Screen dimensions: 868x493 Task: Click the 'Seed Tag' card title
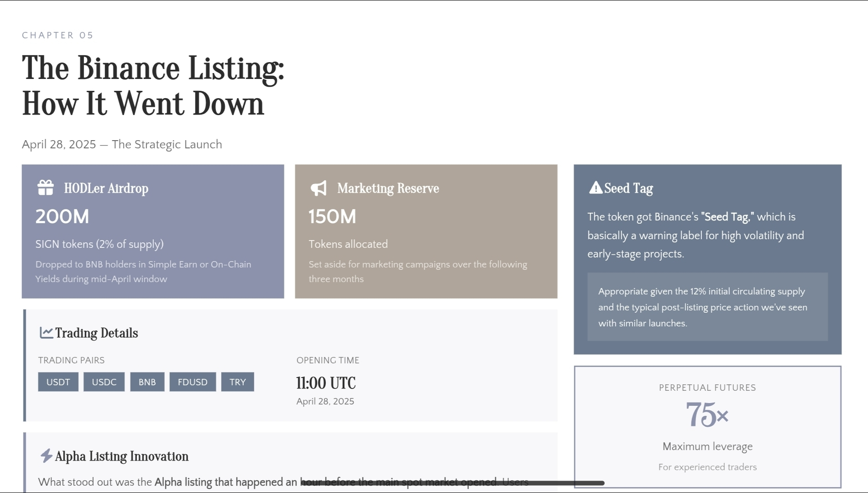tap(628, 188)
